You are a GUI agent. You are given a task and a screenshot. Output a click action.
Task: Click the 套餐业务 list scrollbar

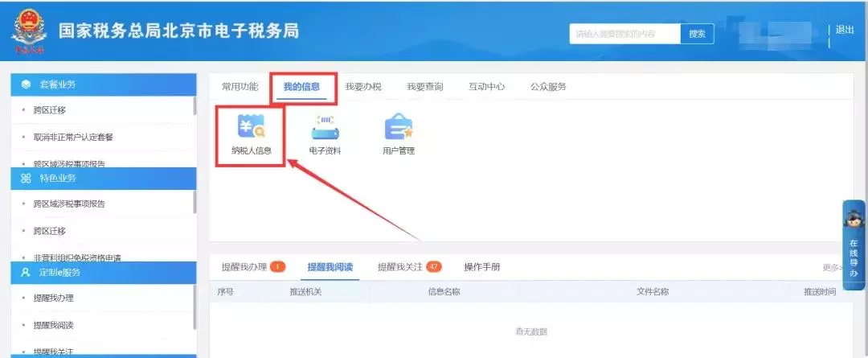tap(194, 105)
